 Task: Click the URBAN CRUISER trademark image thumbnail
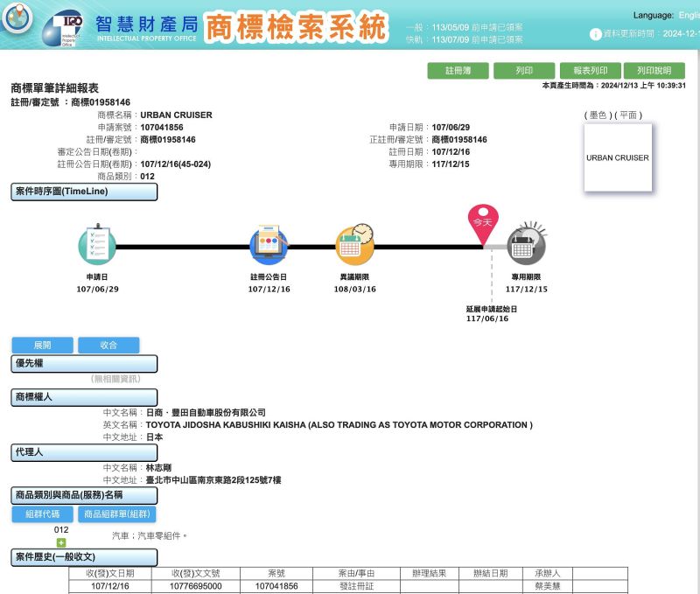point(618,157)
